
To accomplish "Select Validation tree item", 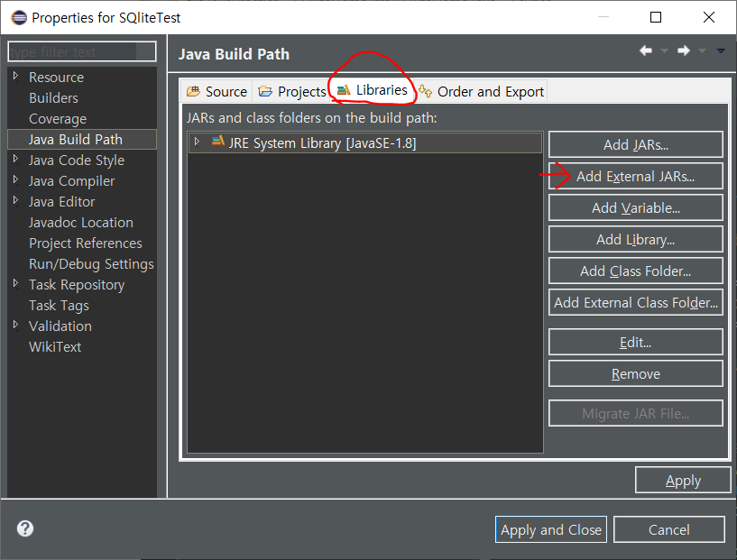I will tap(60, 326).
